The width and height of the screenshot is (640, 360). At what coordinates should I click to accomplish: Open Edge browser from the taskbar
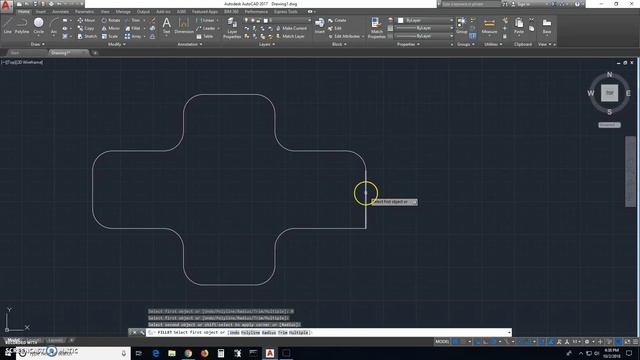coord(156,353)
